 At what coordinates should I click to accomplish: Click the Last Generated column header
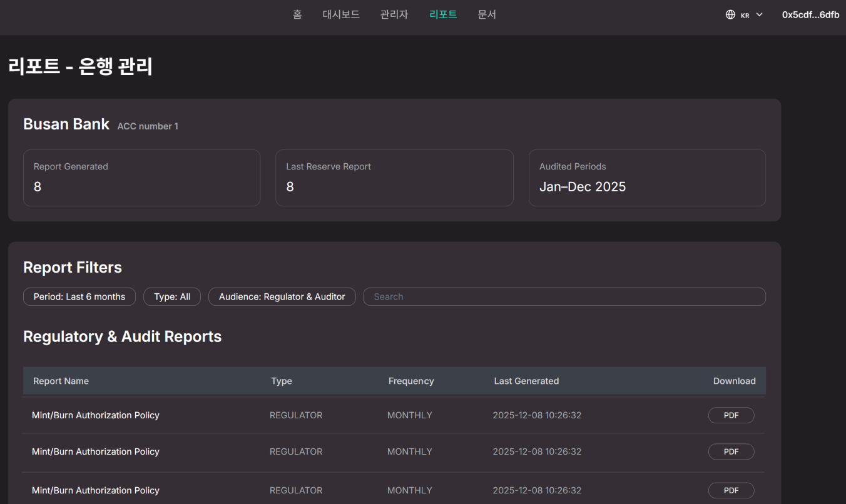[526, 381]
